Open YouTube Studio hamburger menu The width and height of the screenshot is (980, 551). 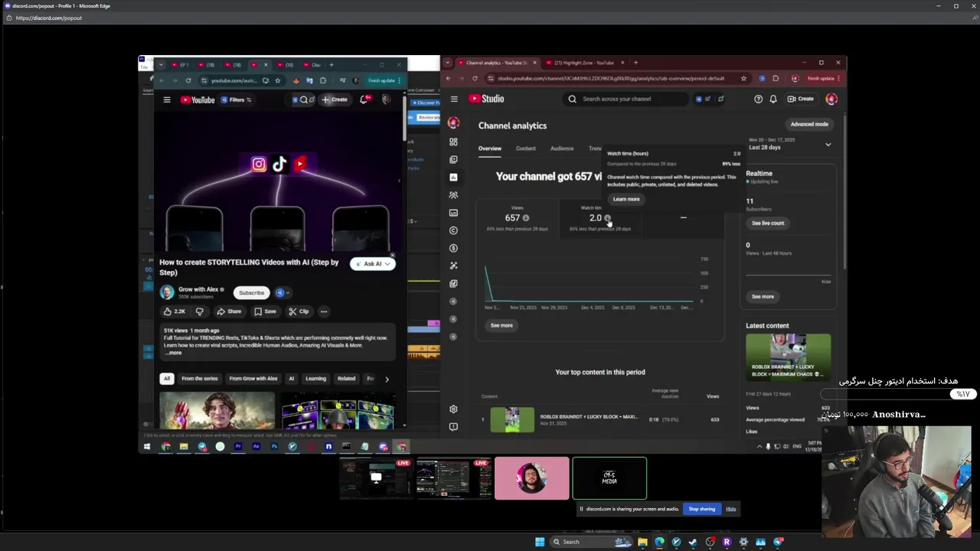tap(454, 99)
